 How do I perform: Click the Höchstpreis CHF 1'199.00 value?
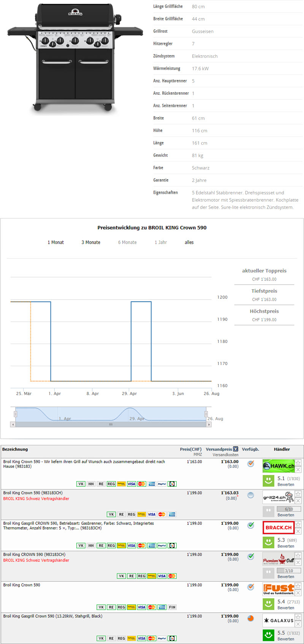pos(264,320)
